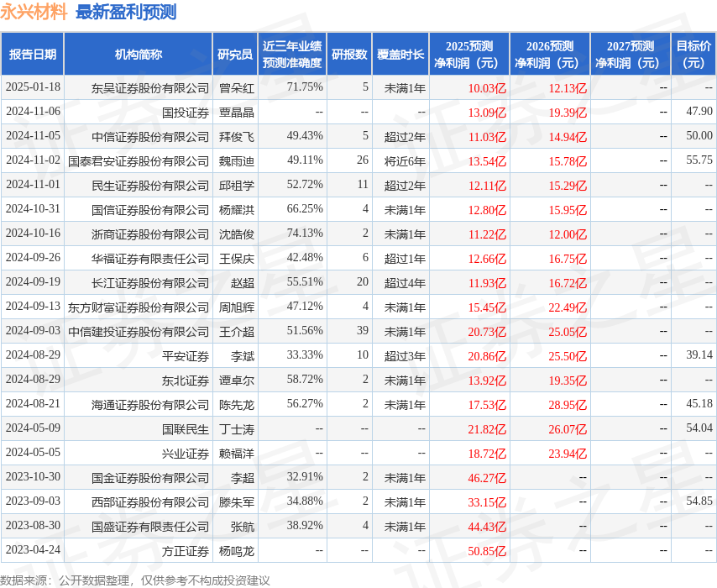
Task: Click the date cell 2025-01-18
Action: click(x=33, y=87)
